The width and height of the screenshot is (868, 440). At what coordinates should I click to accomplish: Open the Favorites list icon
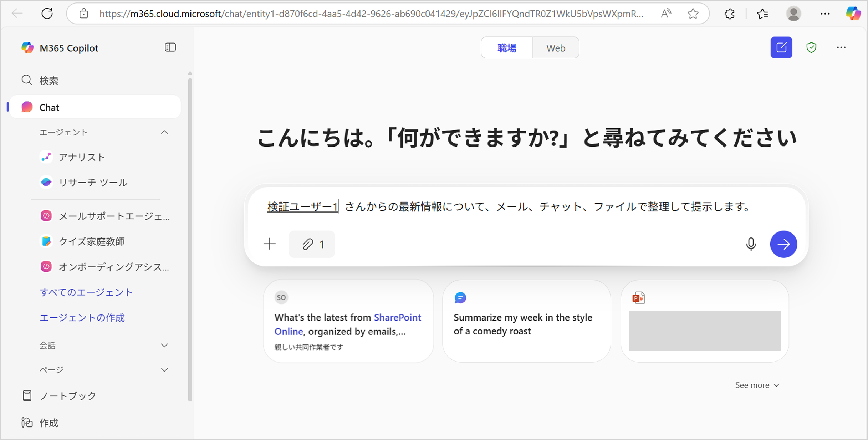coord(762,14)
